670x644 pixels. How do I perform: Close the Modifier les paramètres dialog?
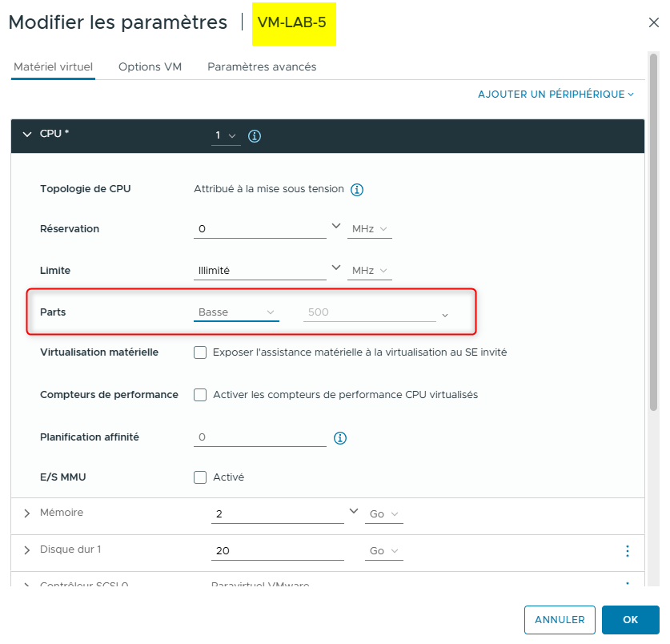click(x=653, y=22)
